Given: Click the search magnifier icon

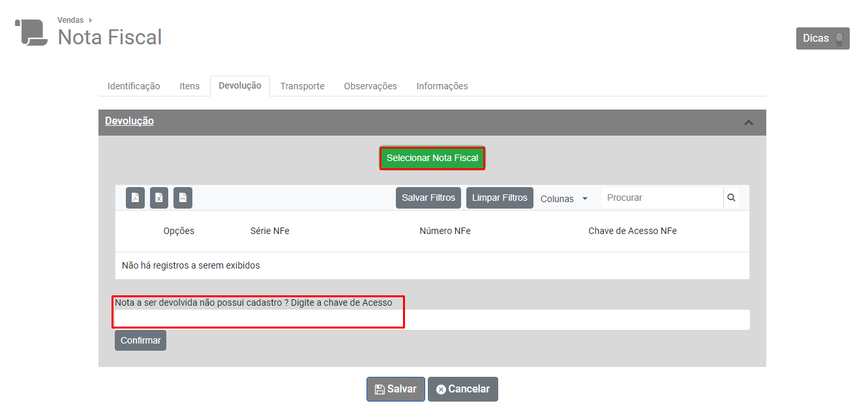Looking at the screenshot, I should coord(731,198).
